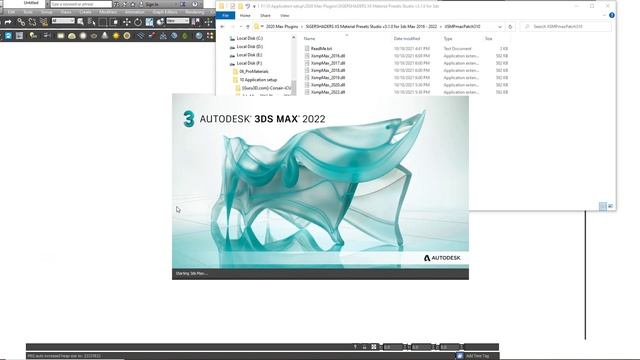Toggle Window/Crossing selection mode
Image resolution: width=640 pixels, height=360 pixels.
[115, 22]
